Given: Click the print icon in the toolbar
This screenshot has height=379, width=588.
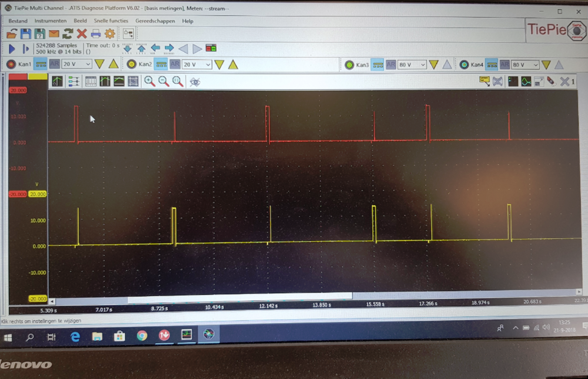Looking at the screenshot, I should [x=96, y=34].
